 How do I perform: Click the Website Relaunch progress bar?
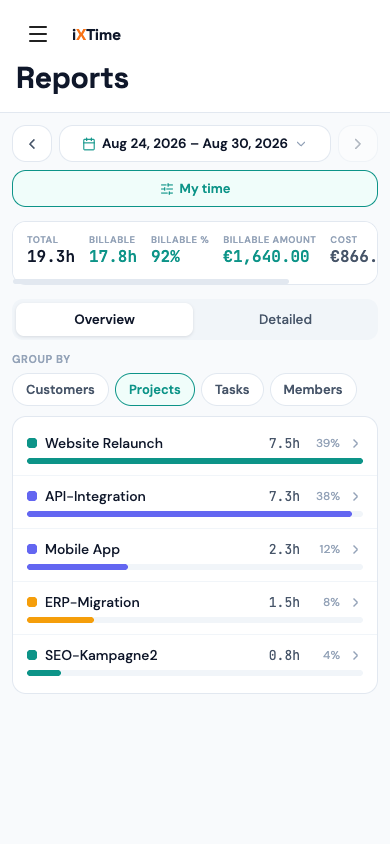pos(195,461)
